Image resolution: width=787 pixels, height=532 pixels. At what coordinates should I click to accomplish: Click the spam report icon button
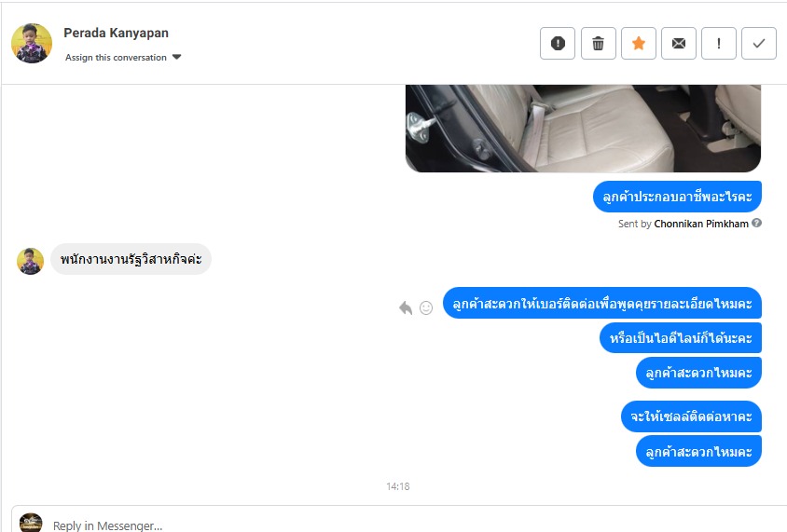(x=558, y=44)
